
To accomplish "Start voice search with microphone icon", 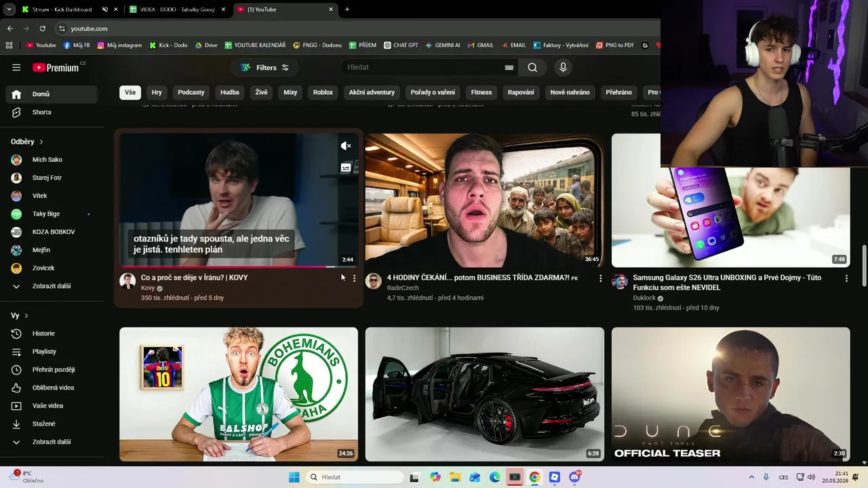I will pos(563,67).
